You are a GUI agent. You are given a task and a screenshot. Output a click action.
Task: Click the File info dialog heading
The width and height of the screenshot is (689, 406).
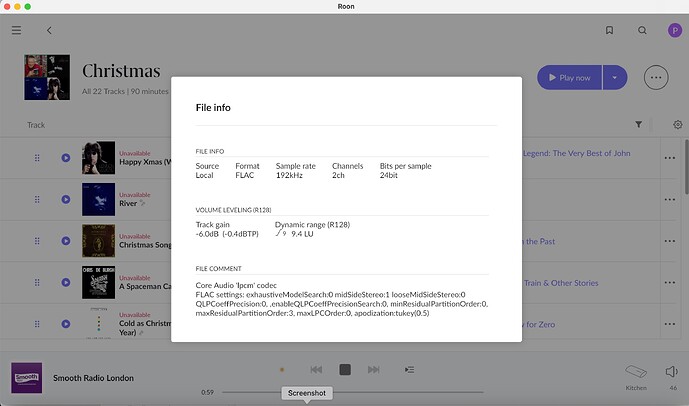click(x=213, y=108)
